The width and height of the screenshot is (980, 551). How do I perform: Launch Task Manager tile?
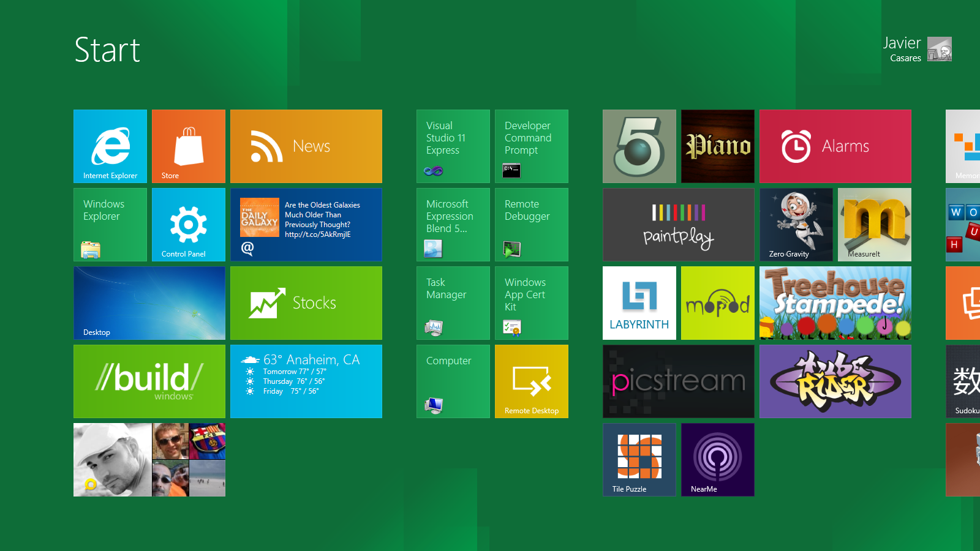coord(453,303)
